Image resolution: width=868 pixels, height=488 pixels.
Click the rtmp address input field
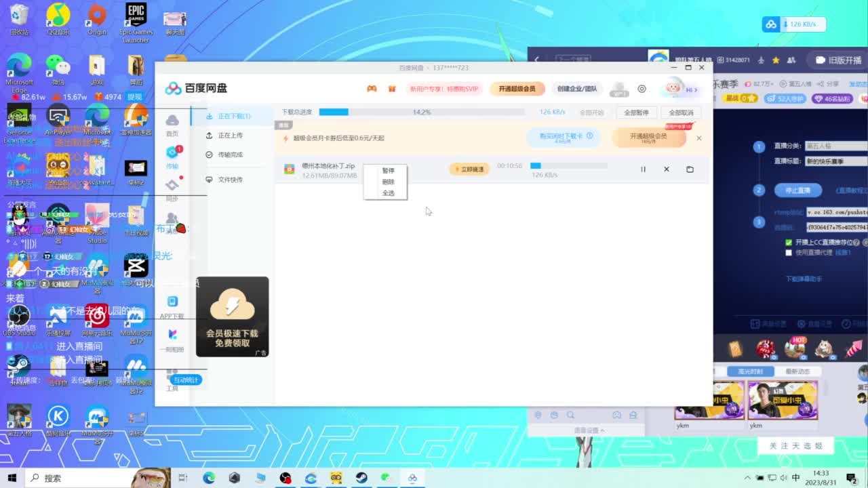point(836,211)
